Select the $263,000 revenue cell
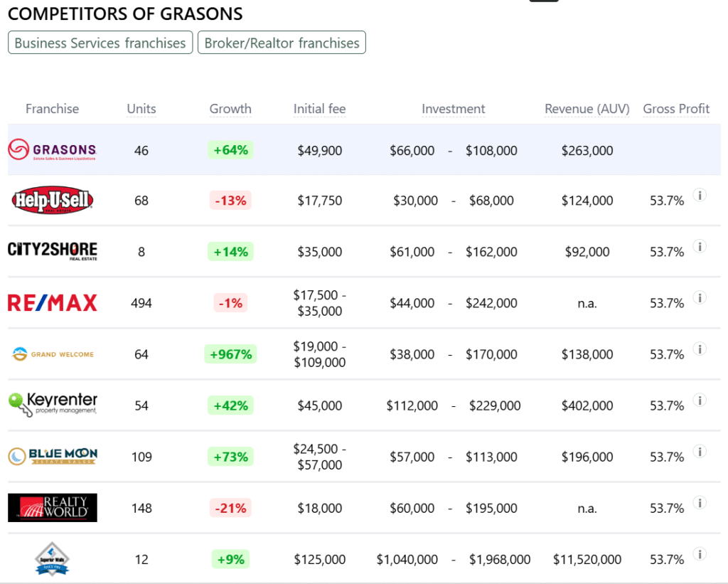The width and height of the screenshot is (728, 584). [x=587, y=151]
